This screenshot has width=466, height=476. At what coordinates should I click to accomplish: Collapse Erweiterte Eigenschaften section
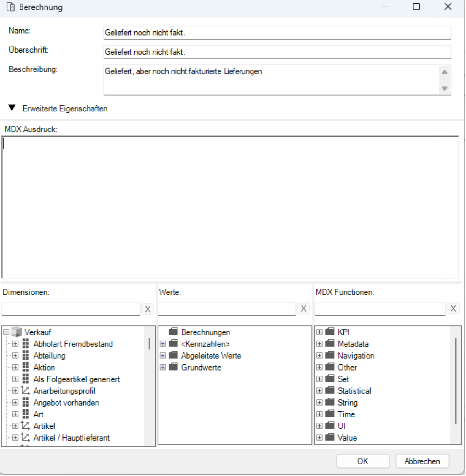[x=12, y=108]
